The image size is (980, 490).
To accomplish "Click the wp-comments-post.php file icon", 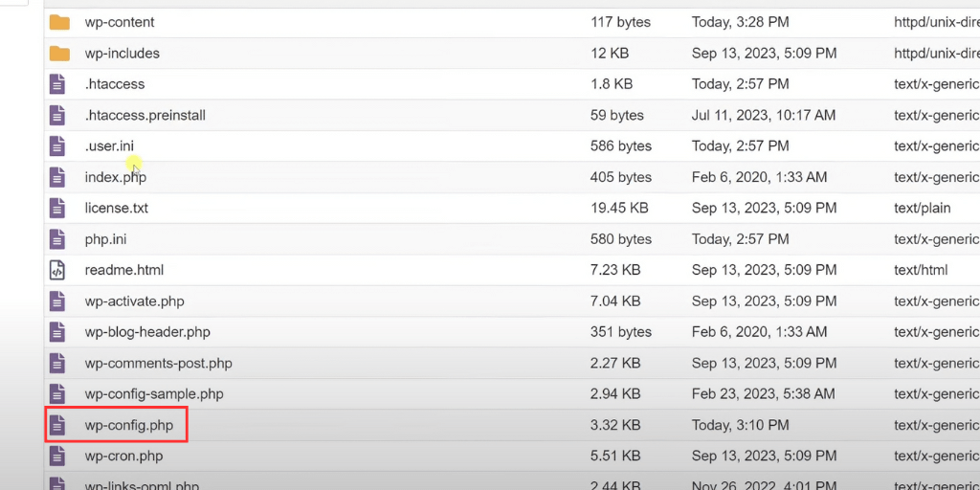I will click(x=57, y=363).
